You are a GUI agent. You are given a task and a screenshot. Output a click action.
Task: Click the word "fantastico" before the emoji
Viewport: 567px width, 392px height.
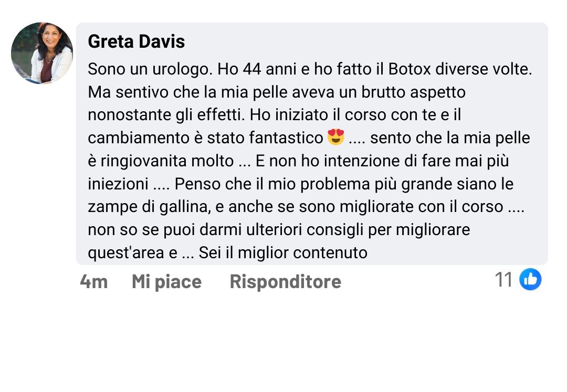pos(286,138)
